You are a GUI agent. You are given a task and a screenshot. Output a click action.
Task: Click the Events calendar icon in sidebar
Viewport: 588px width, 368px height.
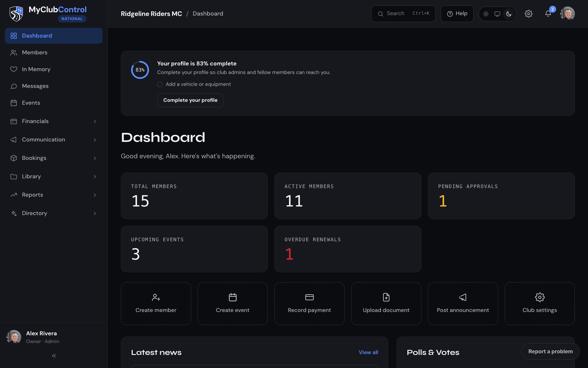(14, 103)
